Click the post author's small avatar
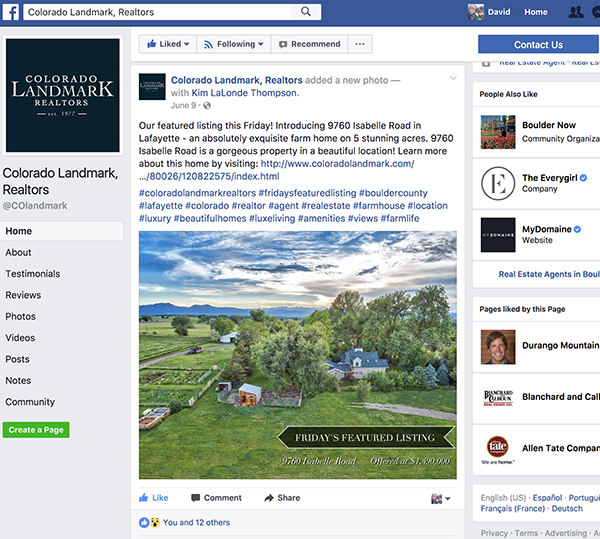Screen dimensions: 600x539 [x=152, y=86]
